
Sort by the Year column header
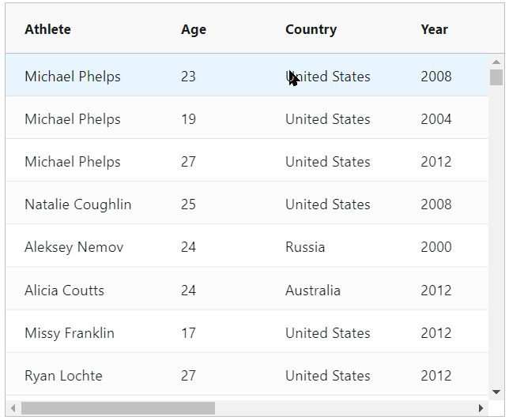tap(435, 29)
